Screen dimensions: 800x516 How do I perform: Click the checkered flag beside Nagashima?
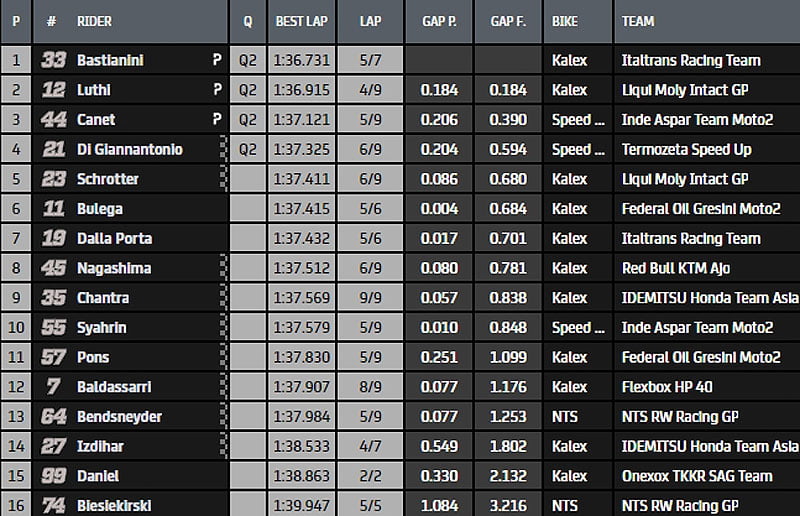(223, 268)
